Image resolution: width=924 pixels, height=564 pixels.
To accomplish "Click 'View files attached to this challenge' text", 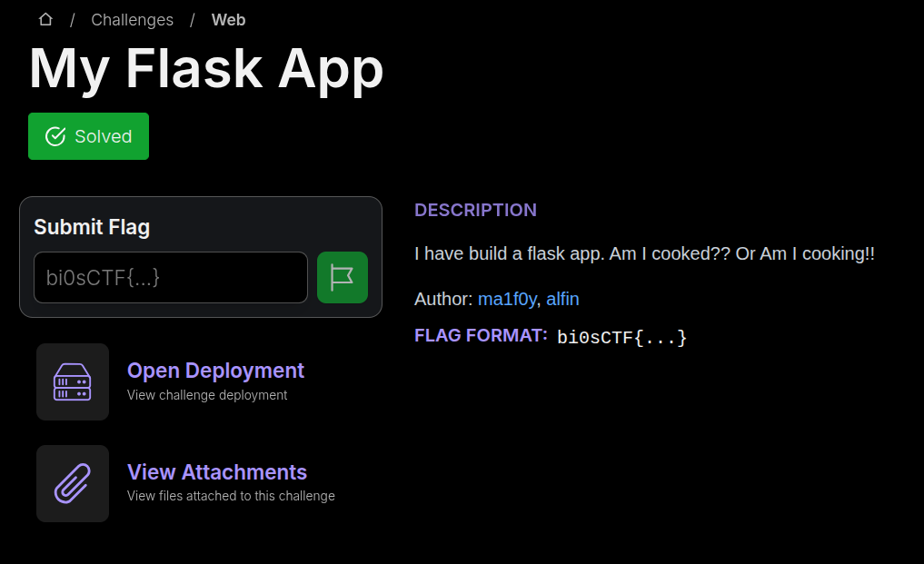I will coord(231,496).
